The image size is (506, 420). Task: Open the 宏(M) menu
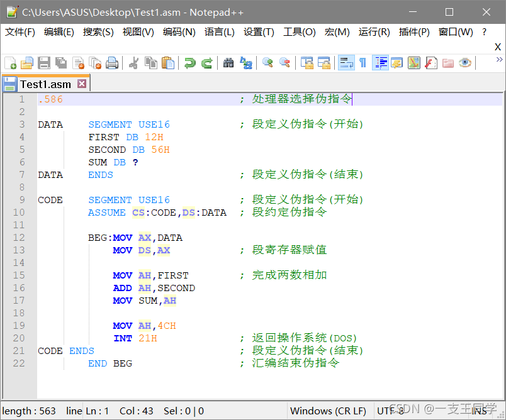point(337,32)
